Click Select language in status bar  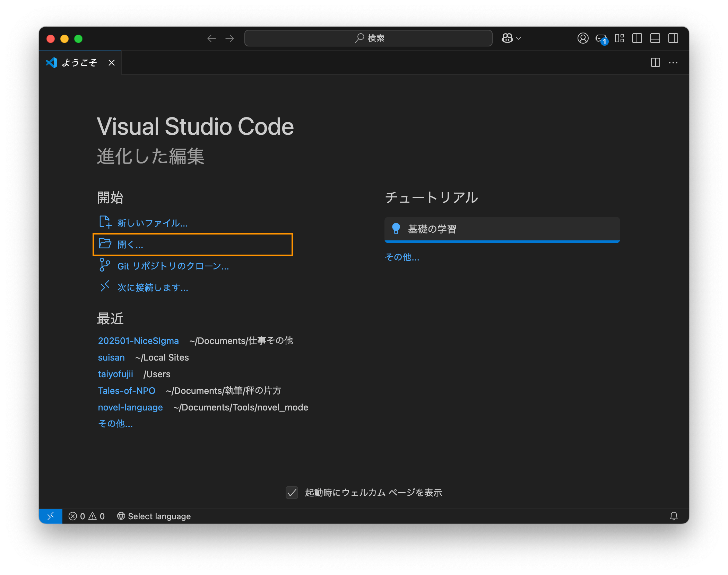tap(154, 516)
